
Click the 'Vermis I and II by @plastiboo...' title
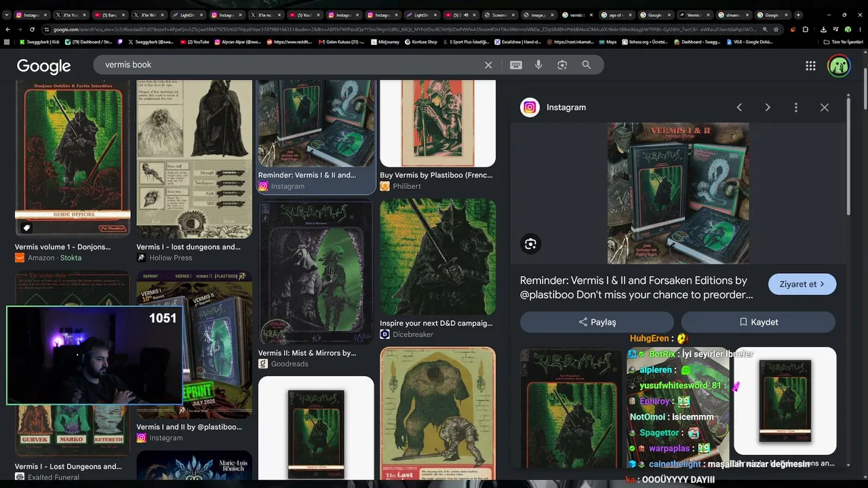(189, 427)
